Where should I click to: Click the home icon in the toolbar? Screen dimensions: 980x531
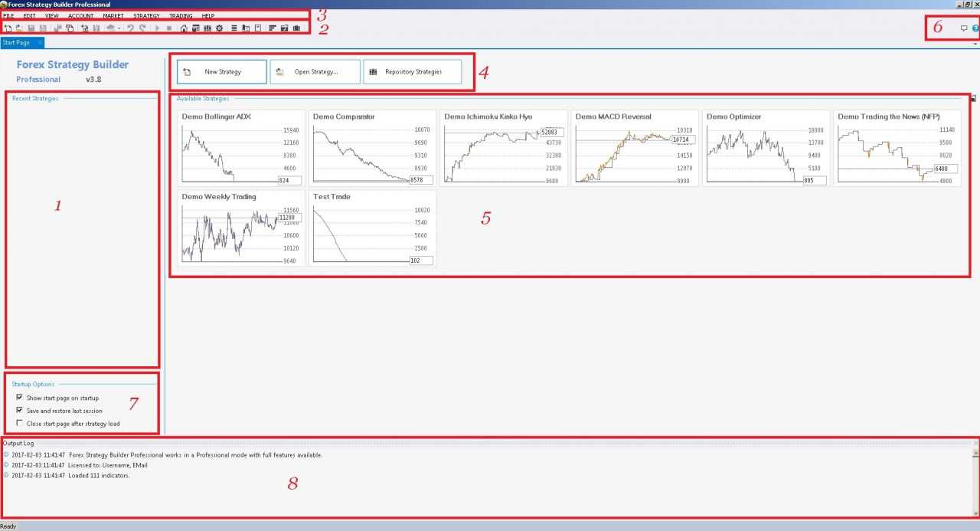coord(184,28)
